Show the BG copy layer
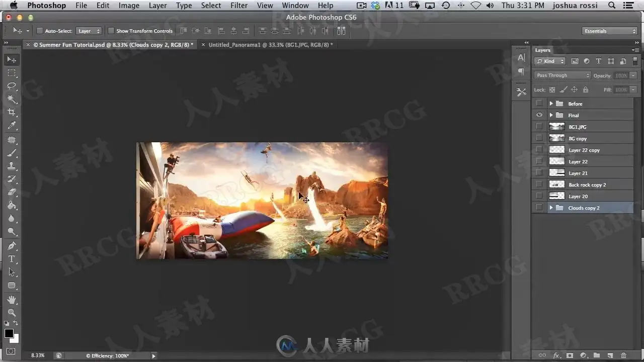 (539, 138)
